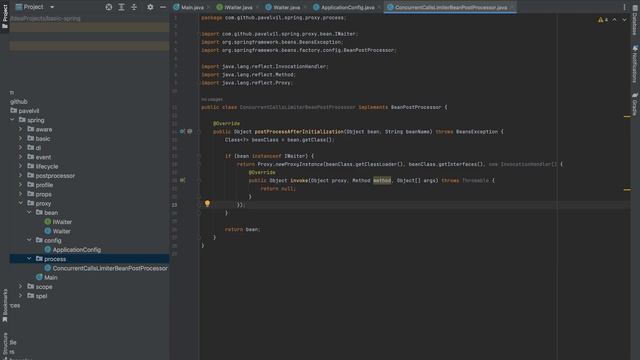640x360 pixels.
Task: Expand the scope folder
Action: (21, 287)
